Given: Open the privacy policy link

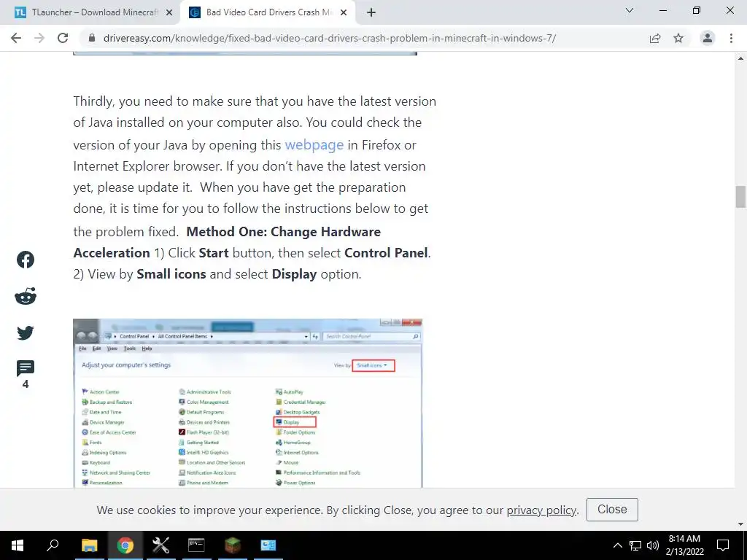Looking at the screenshot, I should pos(541,510).
